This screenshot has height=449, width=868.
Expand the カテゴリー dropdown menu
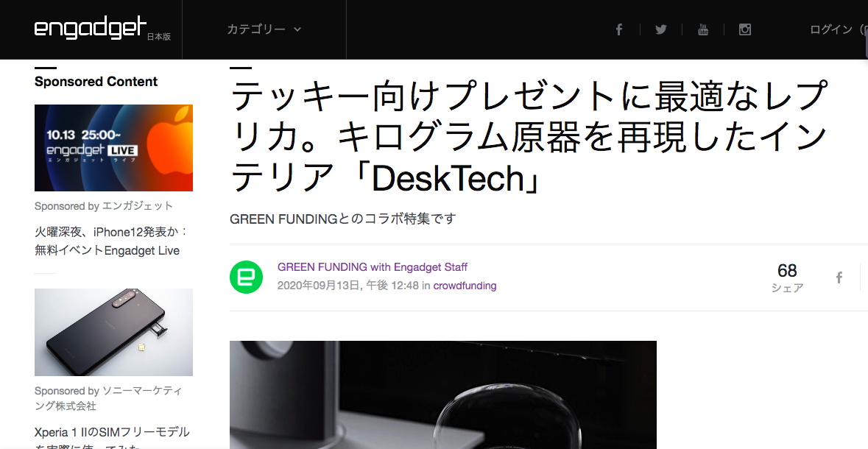tap(264, 29)
